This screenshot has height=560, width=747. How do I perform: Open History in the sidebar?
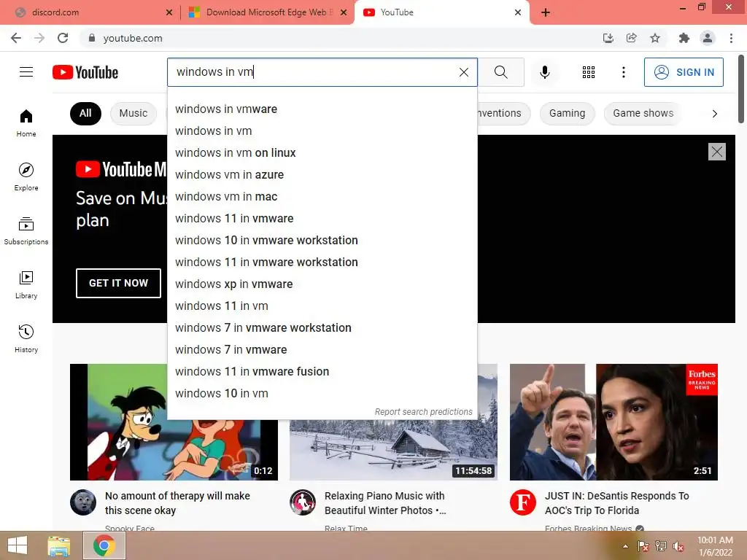click(x=26, y=338)
